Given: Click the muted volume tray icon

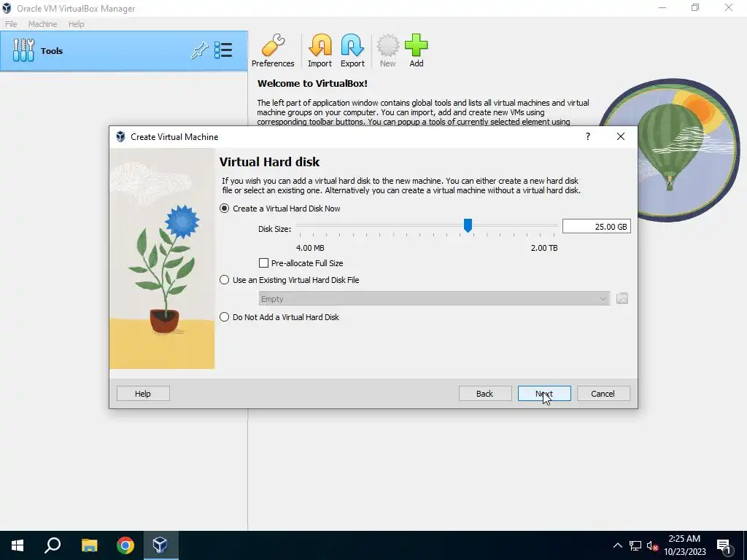Looking at the screenshot, I should pyautogui.click(x=652, y=545).
